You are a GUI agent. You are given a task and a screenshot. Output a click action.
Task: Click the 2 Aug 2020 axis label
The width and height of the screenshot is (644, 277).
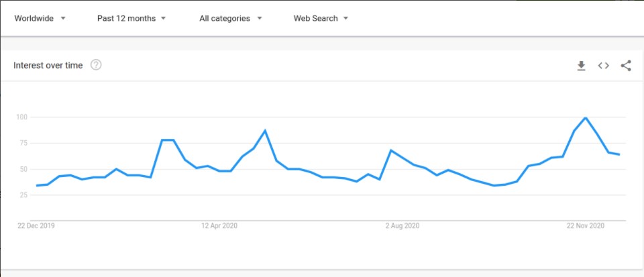402,226
